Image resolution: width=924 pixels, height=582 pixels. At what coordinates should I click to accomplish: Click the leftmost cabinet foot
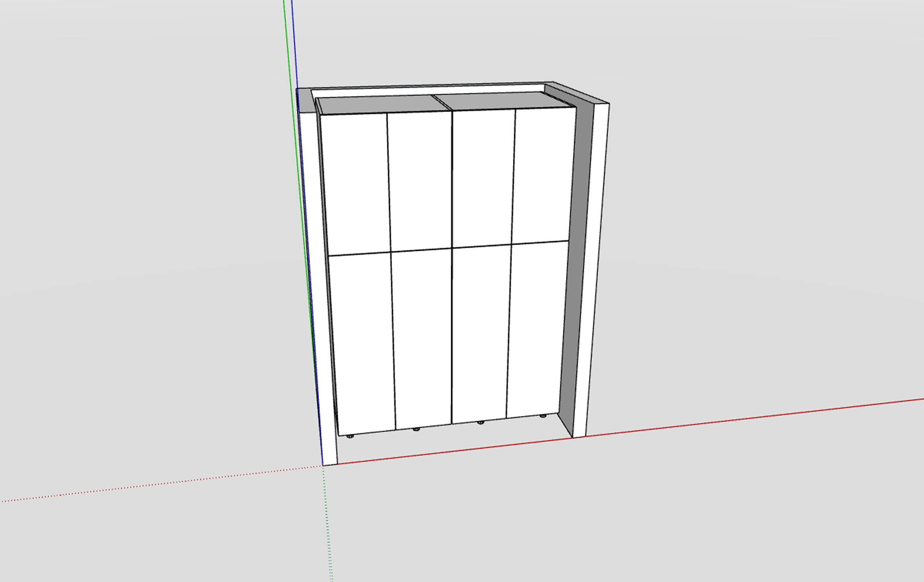(x=350, y=436)
